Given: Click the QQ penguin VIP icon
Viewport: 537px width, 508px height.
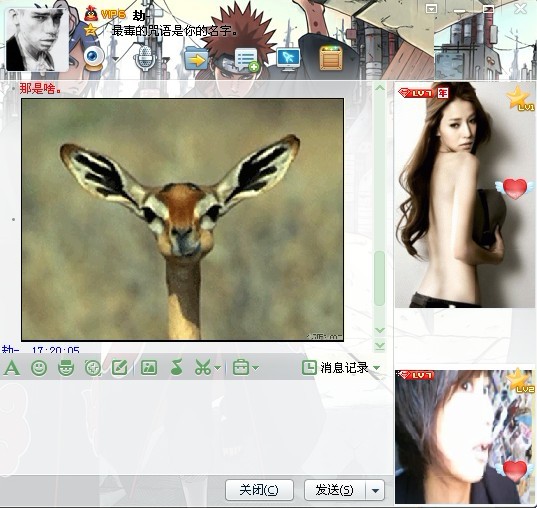Looking at the screenshot, I should click(91, 14).
